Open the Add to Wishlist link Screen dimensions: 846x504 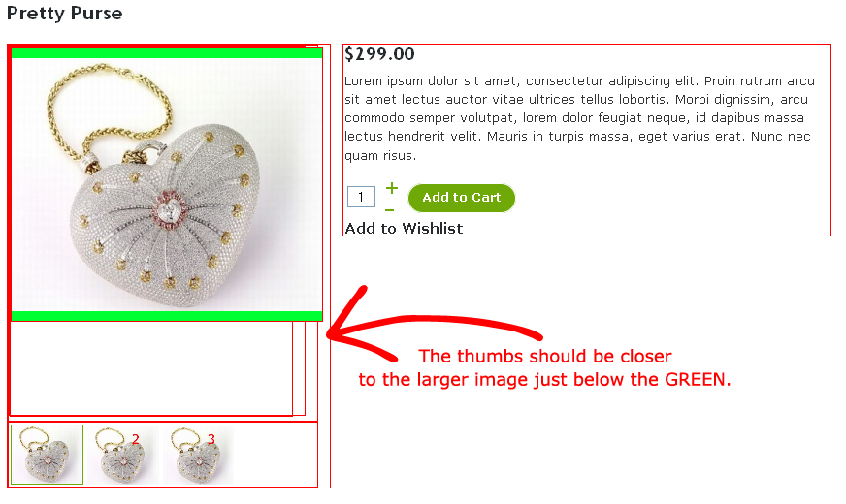pos(404,229)
